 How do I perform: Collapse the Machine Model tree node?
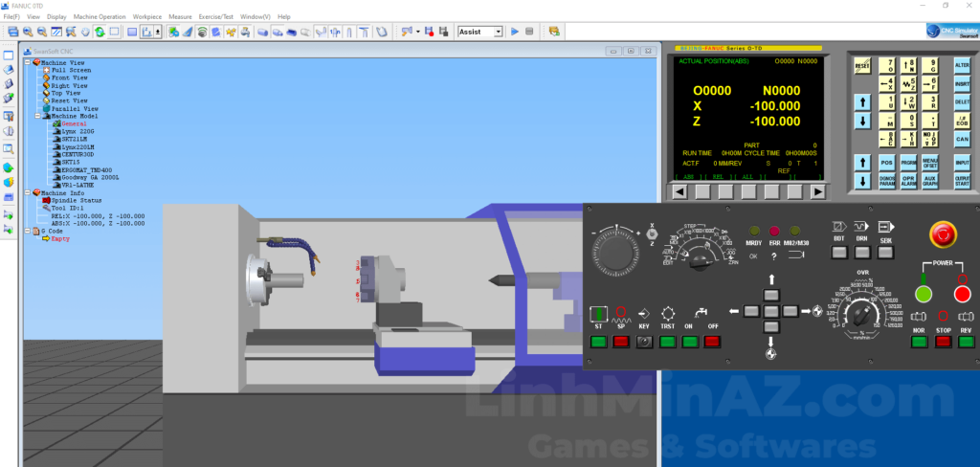[37, 117]
